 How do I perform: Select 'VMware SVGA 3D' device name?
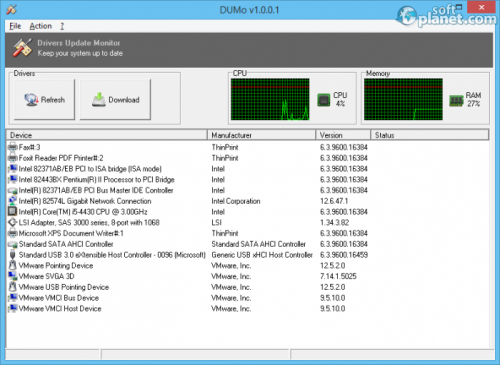click(46, 276)
